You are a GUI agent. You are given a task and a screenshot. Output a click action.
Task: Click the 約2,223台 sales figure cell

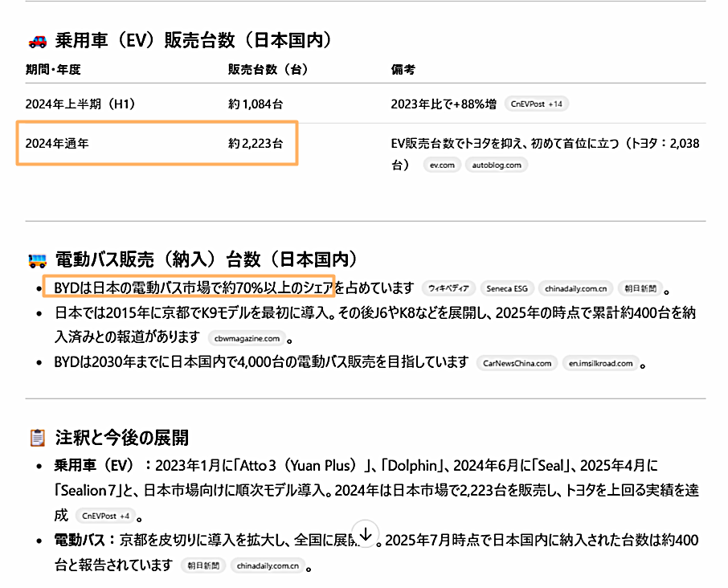(x=256, y=144)
